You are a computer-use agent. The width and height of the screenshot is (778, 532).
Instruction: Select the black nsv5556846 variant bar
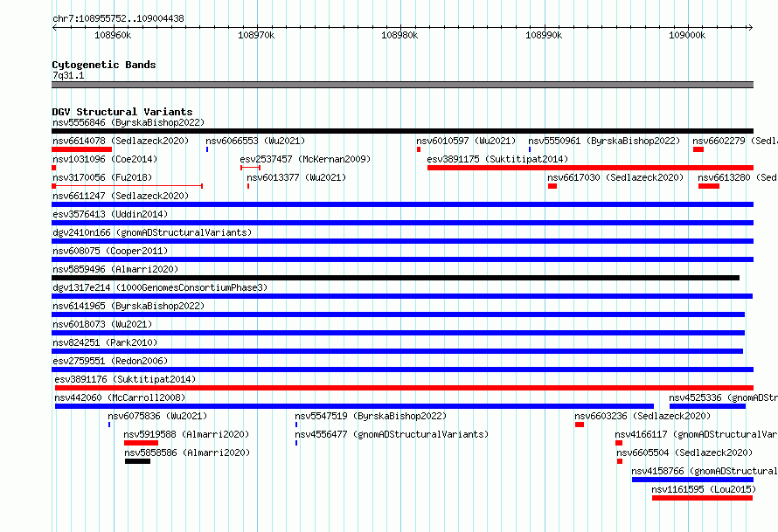click(402, 131)
